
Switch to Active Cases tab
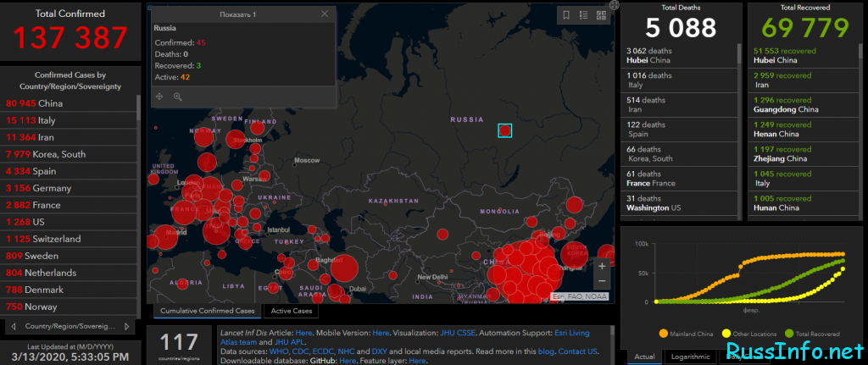(x=292, y=311)
